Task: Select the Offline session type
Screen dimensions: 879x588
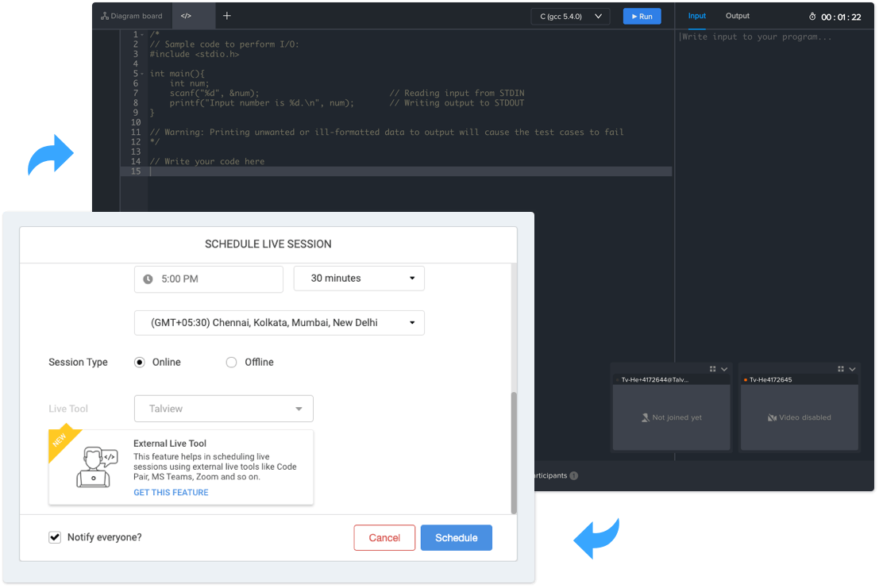Action: [x=231, y=363]
